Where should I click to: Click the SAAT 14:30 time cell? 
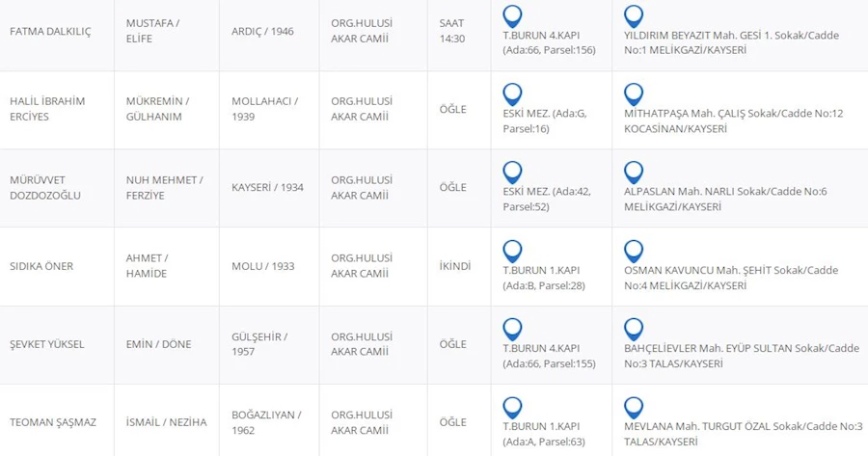tap(452, 32)
